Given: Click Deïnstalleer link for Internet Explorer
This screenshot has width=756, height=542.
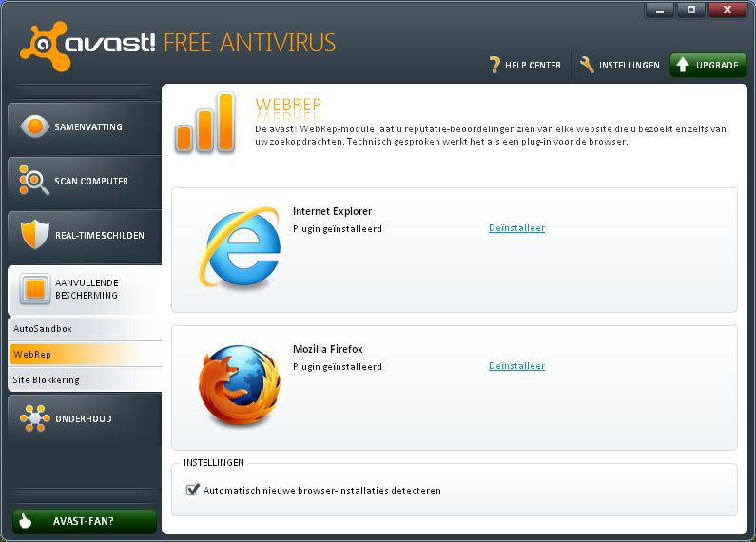Looking at the screenshot, I should point(516,228).
